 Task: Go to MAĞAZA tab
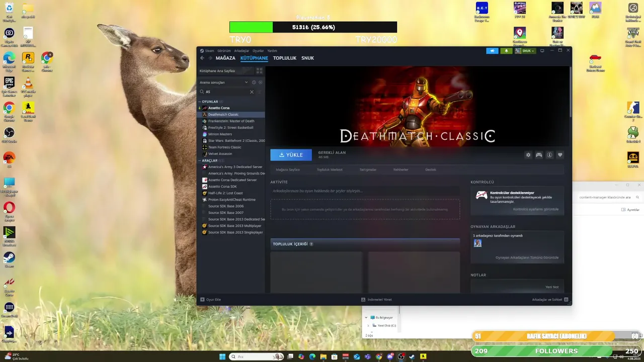click(x=225, y=58)
